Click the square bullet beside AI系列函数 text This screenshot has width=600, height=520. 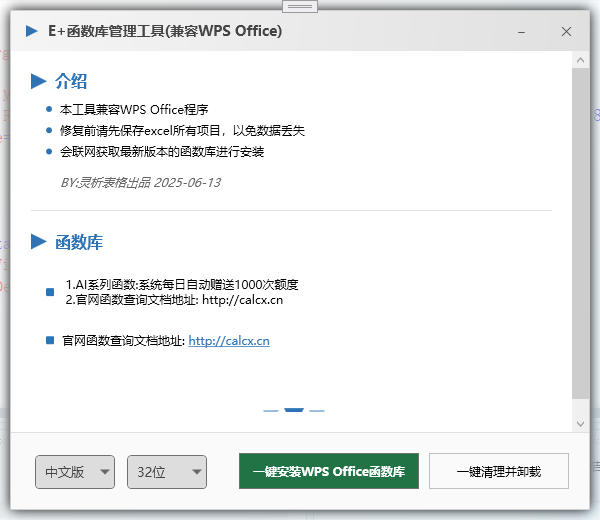click(50, 292)
